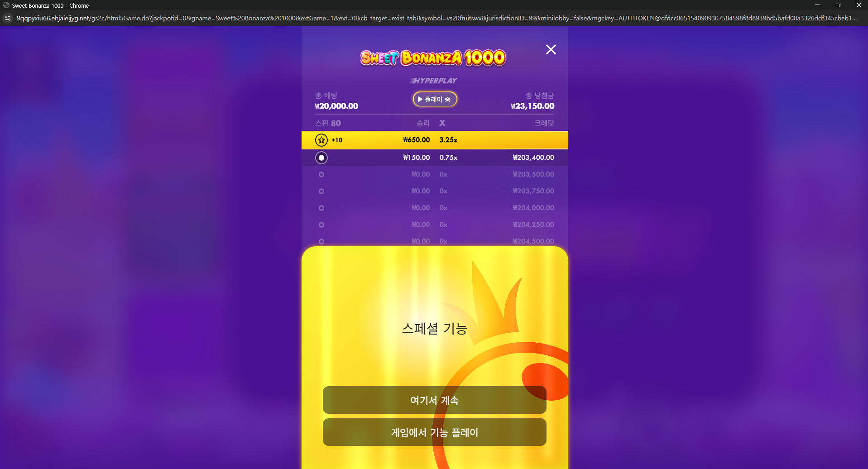Click the '플레이 중' play status button
The image size is (868, 469).
[x=435, y=99]
